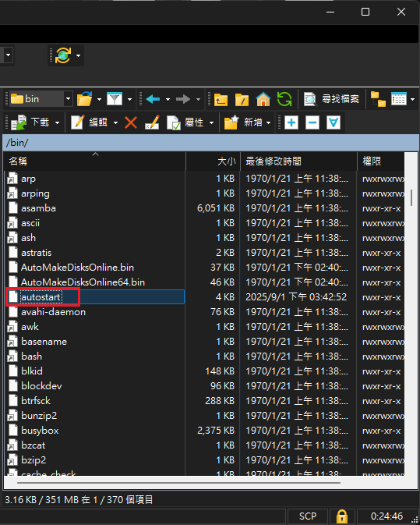Click the 屬性 properties button

pyautogui.click(x=185, y=122)
